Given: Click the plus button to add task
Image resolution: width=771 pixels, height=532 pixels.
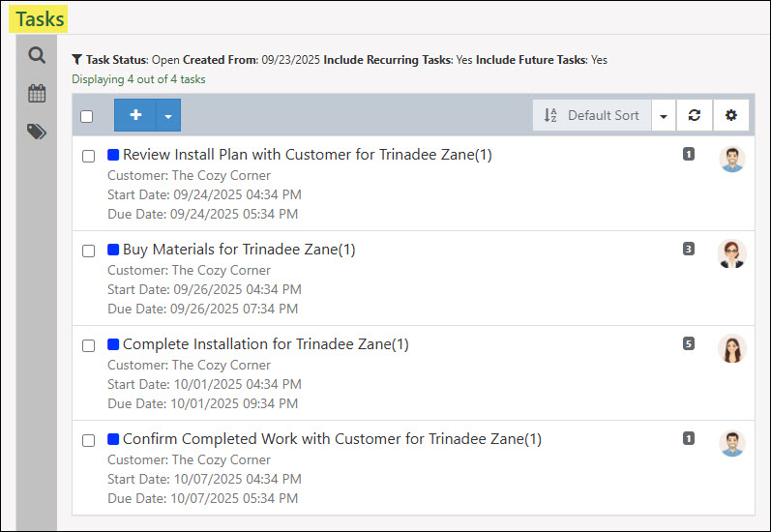Looking at the screenshot, I should click(135, 115).
